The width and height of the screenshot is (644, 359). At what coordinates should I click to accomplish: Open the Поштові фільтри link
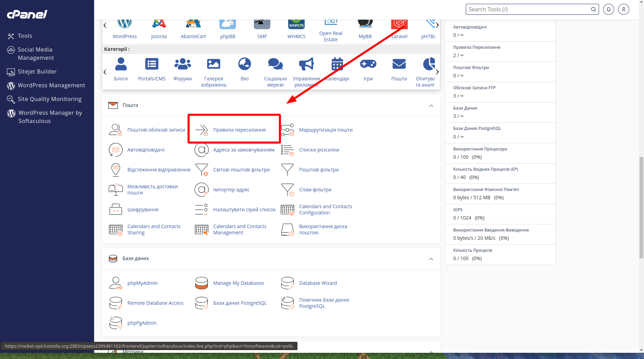pos(319,170)
